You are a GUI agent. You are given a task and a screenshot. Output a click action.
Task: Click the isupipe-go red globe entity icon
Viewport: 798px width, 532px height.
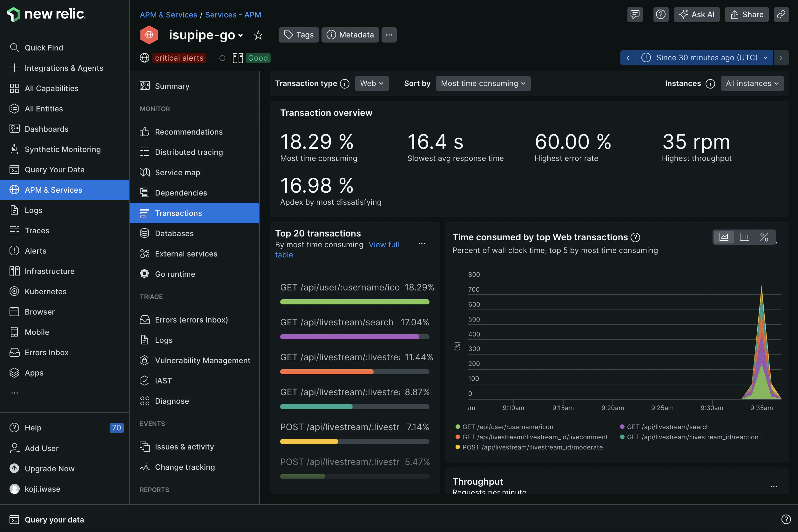(149, 35)
